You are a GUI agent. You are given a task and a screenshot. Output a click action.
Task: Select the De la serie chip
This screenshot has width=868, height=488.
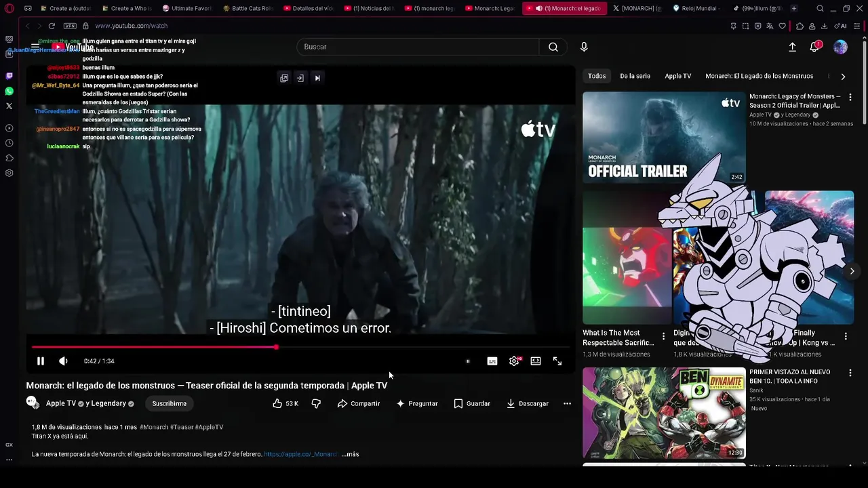(x=635, y=76)
